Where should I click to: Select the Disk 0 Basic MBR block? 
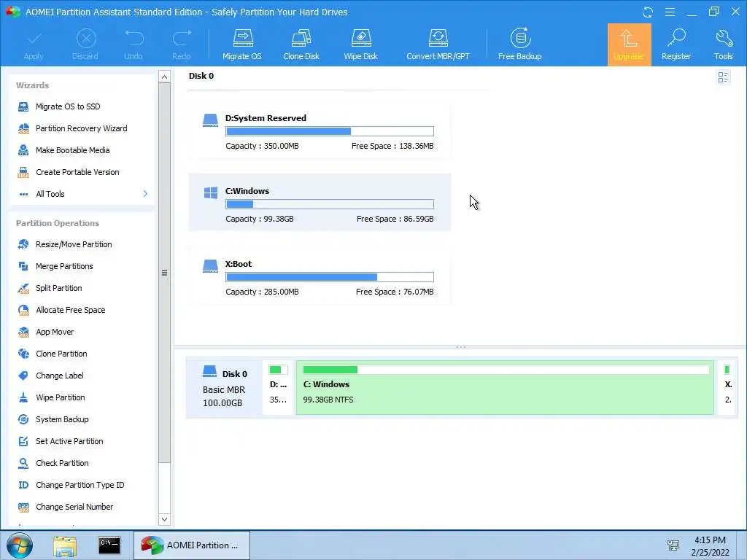(225, 388)
